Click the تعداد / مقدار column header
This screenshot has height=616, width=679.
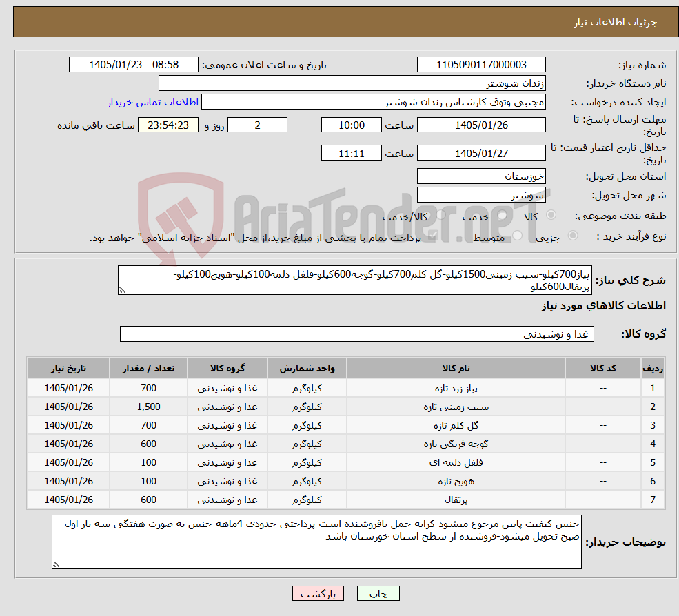point(148,369)
